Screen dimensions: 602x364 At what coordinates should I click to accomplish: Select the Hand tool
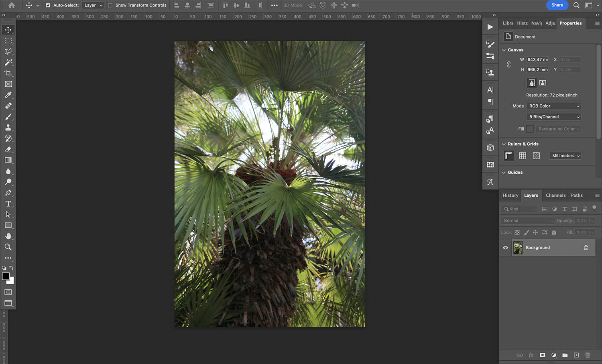(x=8, y=236)
